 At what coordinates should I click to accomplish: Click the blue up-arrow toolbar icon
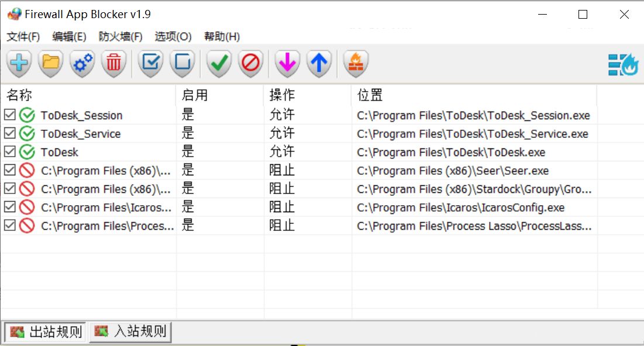[319, 64]
